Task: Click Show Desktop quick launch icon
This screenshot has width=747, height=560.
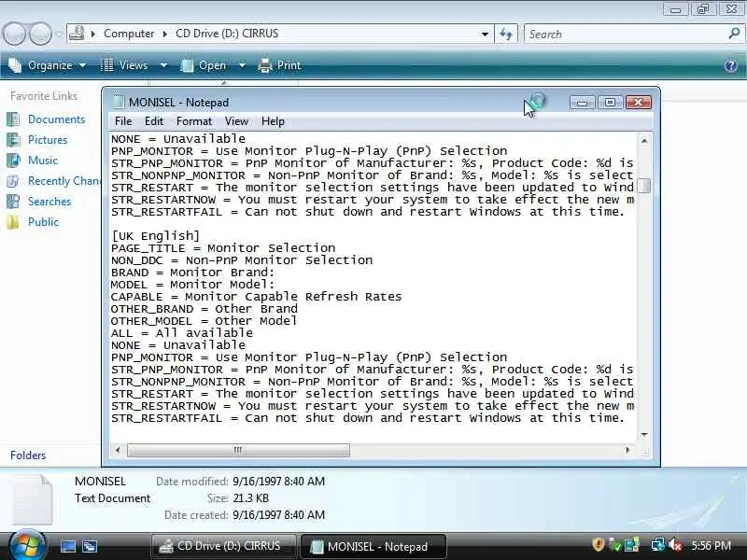Action: point(67,546)
